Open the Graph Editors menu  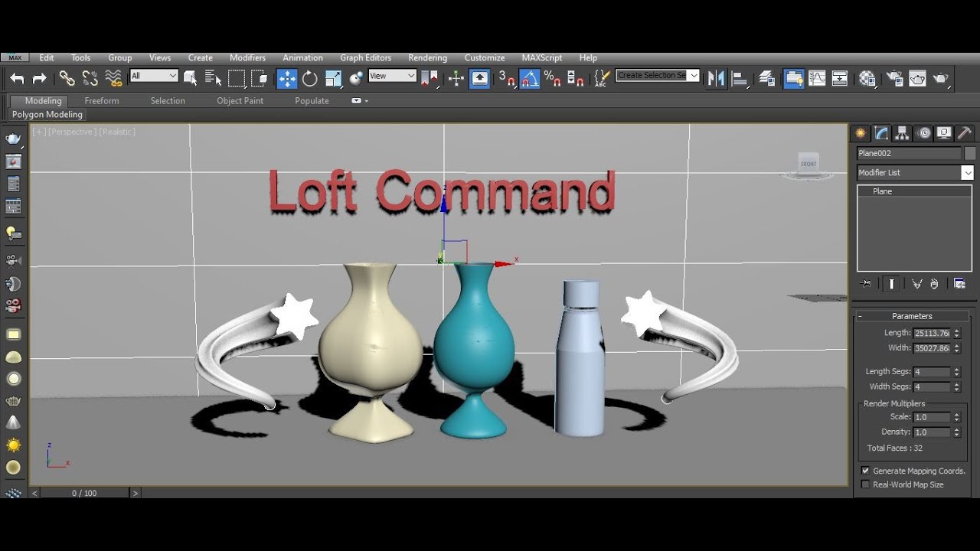tap(365, 57)
